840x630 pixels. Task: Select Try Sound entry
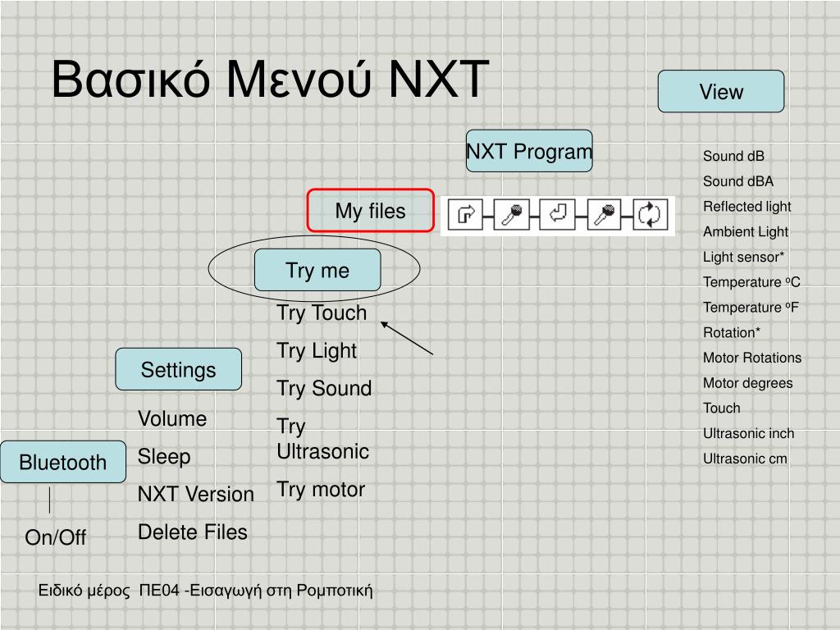pyautogui.click(x=324, y=388)
